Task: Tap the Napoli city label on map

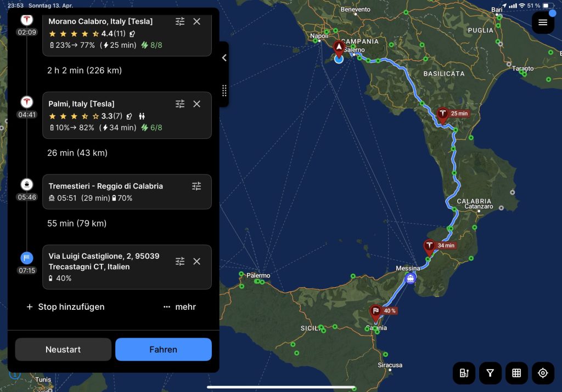Action: [x=319, y=36]
